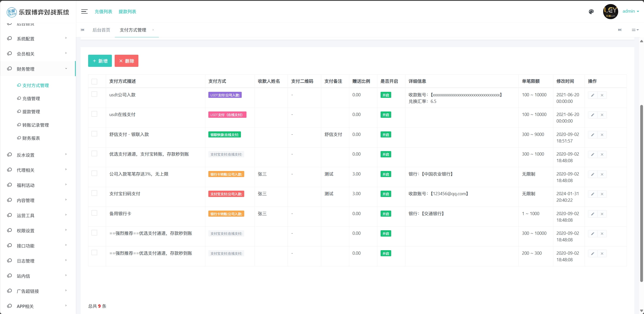Check the usdt在线支付 row checkbox
Screen dimensions: 644x314
(94, 114)
